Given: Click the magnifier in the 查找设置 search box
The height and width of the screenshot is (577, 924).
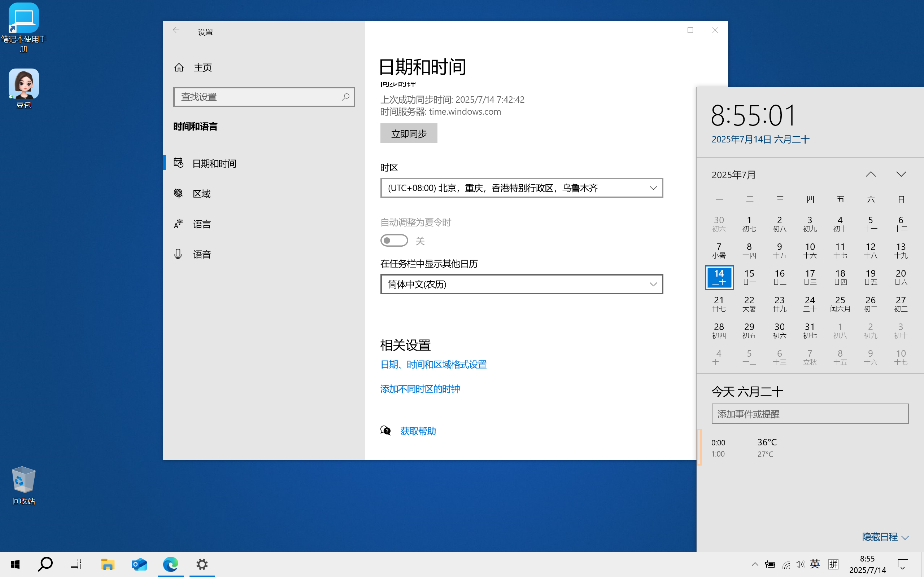Looking at the screenshot, I should click(x=345, y=97).
